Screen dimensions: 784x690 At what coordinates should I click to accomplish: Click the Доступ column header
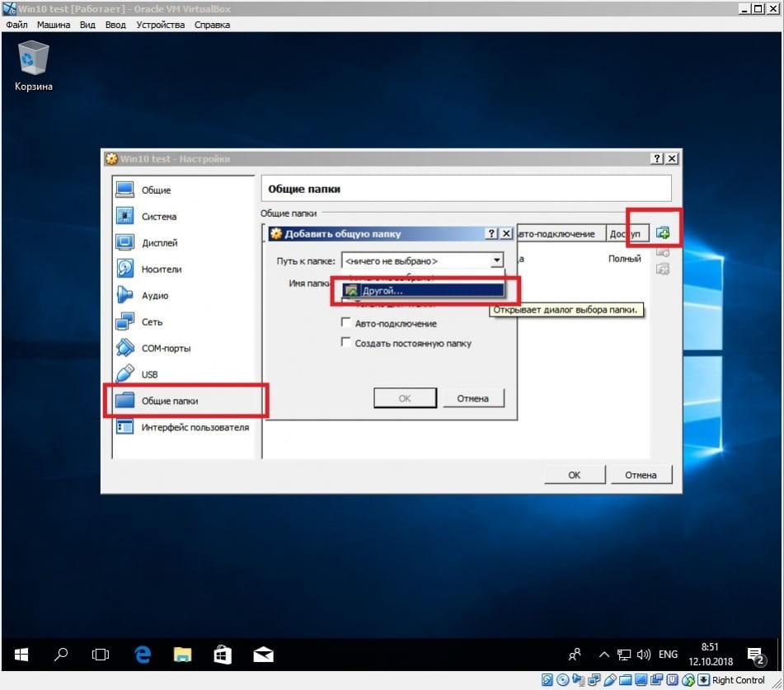[627, 233]
